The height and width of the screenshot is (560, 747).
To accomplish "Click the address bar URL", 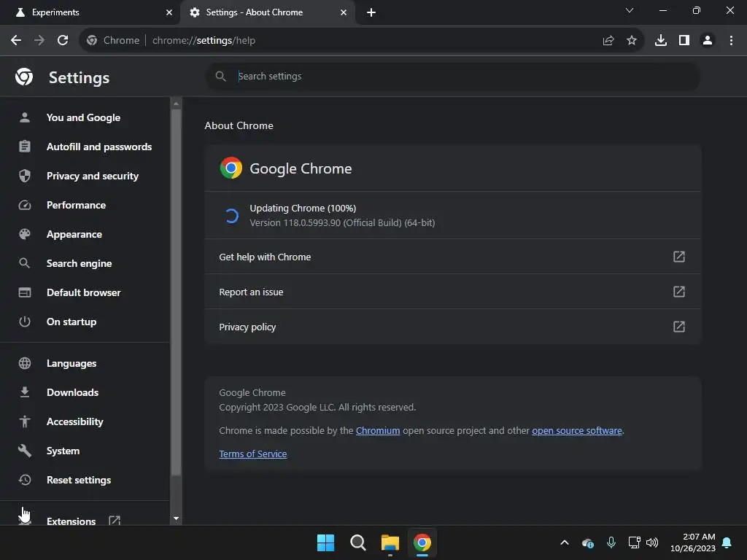I will 204,41.
